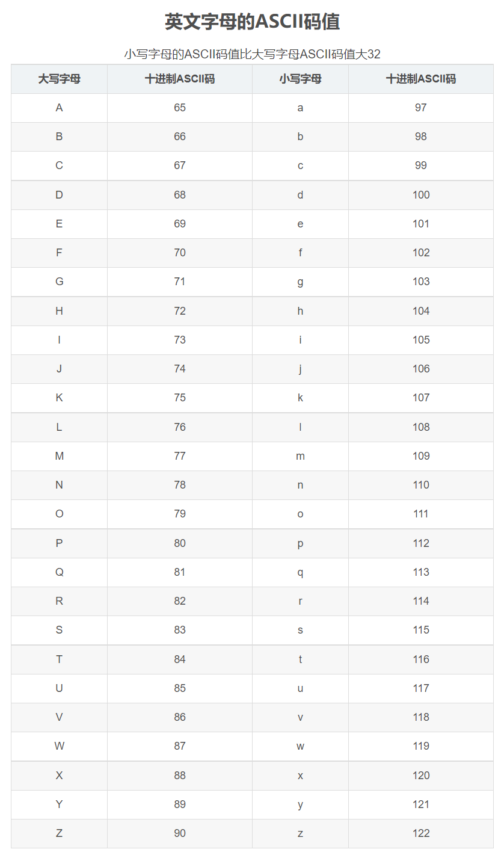
Task: Select the lowercase t cell
Action: pyautogui.click(x=300, y=659)
